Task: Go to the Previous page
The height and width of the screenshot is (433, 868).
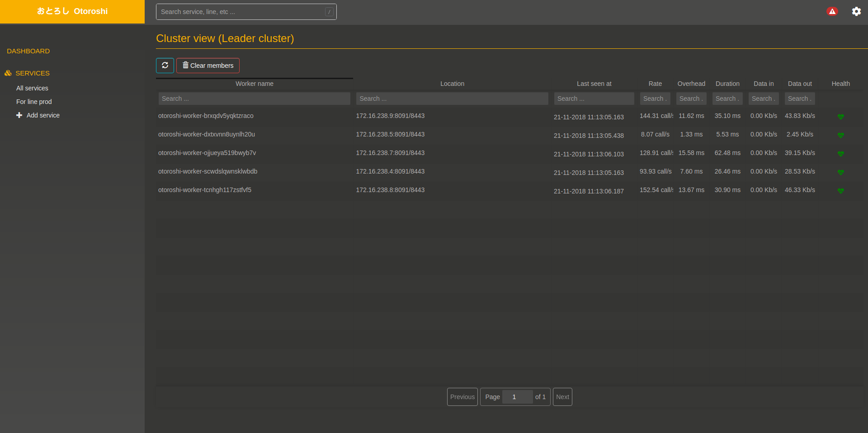Action: (x=462, y=397)
